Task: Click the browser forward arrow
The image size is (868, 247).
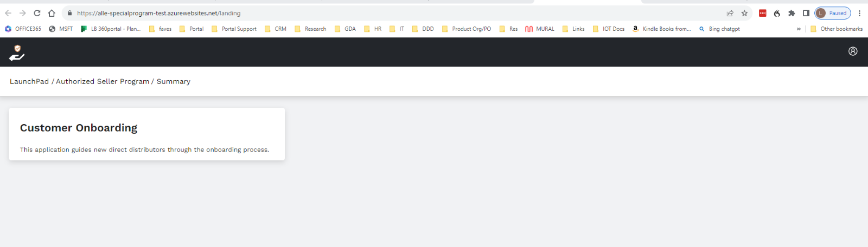Action: point(22,13)
